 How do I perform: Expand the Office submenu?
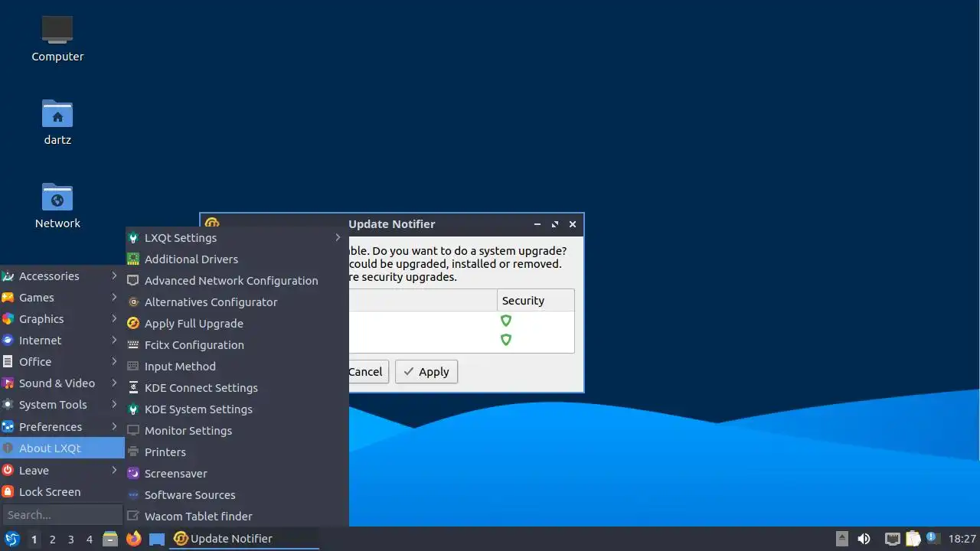coord(62,362)
